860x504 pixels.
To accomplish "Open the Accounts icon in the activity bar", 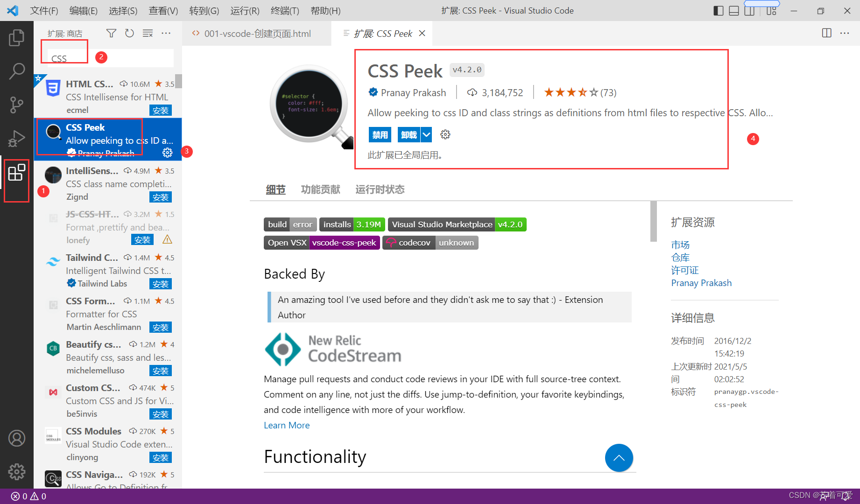I will [17, 438].
